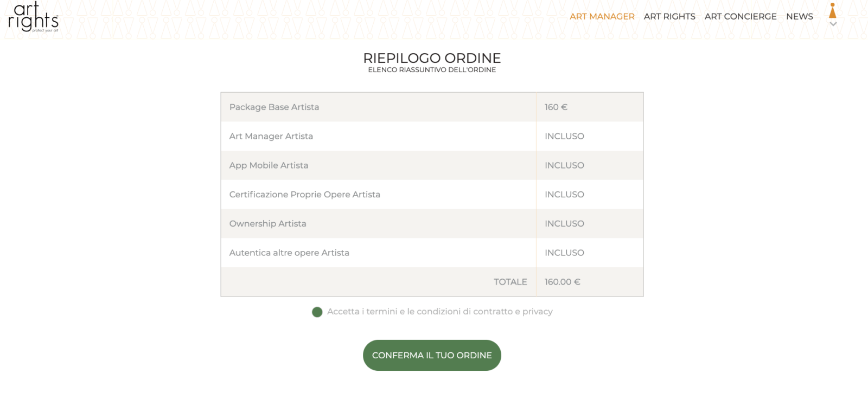Click INCLUSO in the App Mobile Artista row

click(564, 165)
